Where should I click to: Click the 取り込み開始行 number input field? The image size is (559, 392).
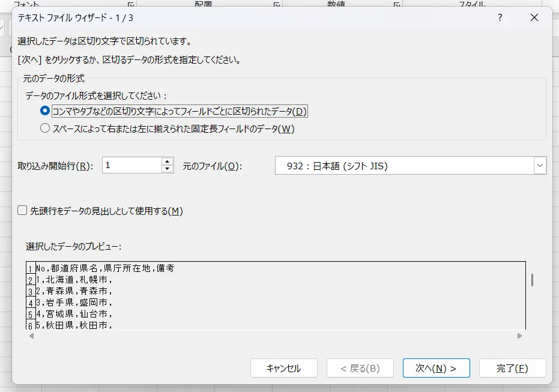(x=131, y=166)
